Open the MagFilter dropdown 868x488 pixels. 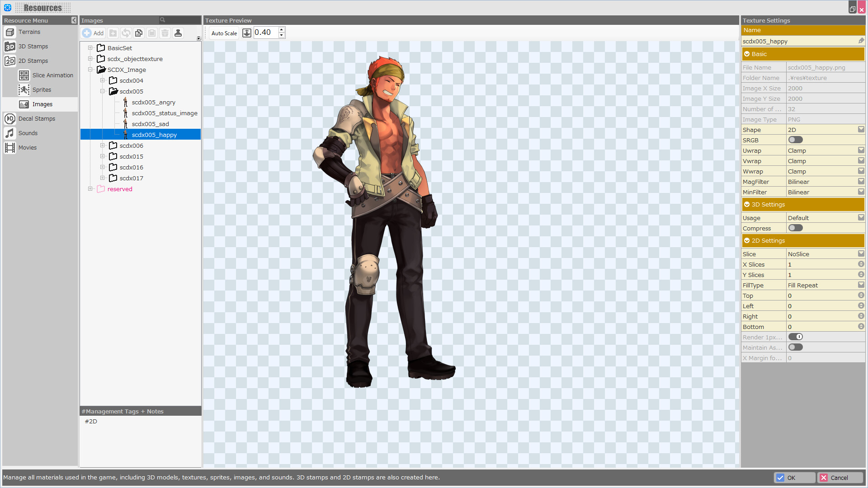[x=861, y=181]
